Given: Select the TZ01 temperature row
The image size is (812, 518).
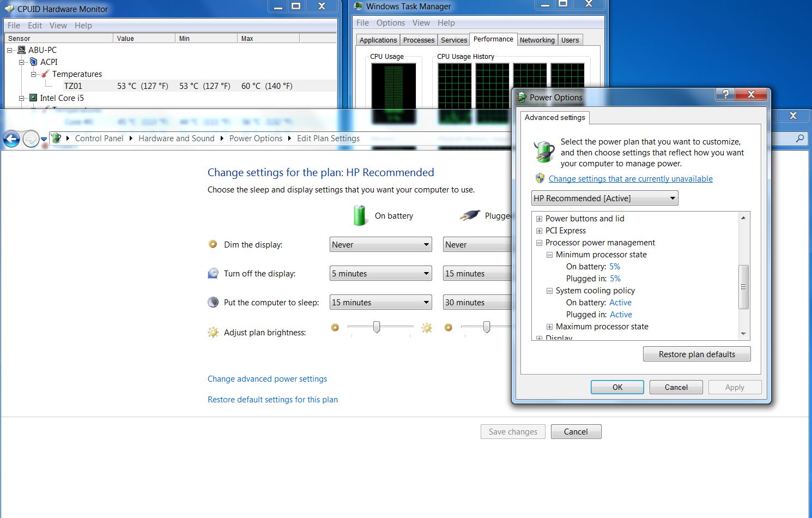Looking at the screenshot, I should 171,86.
